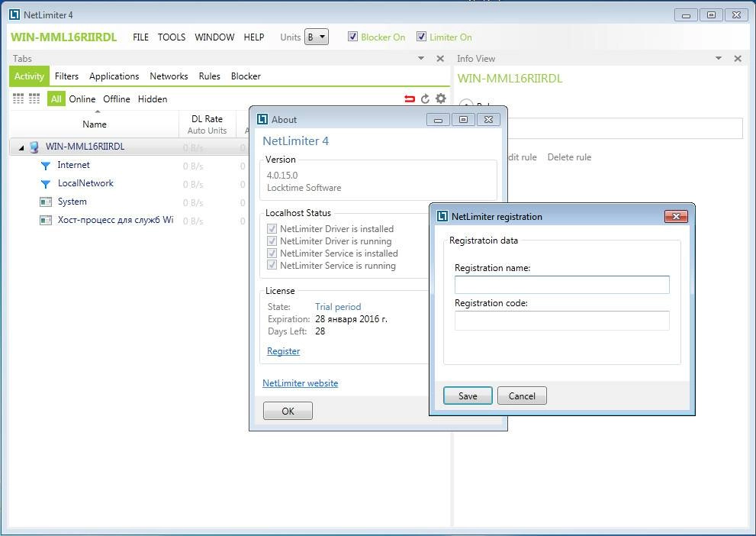Click NetLimiter Service is running checkbox
The width and height of the screenshot is (756, 536).
272,265
